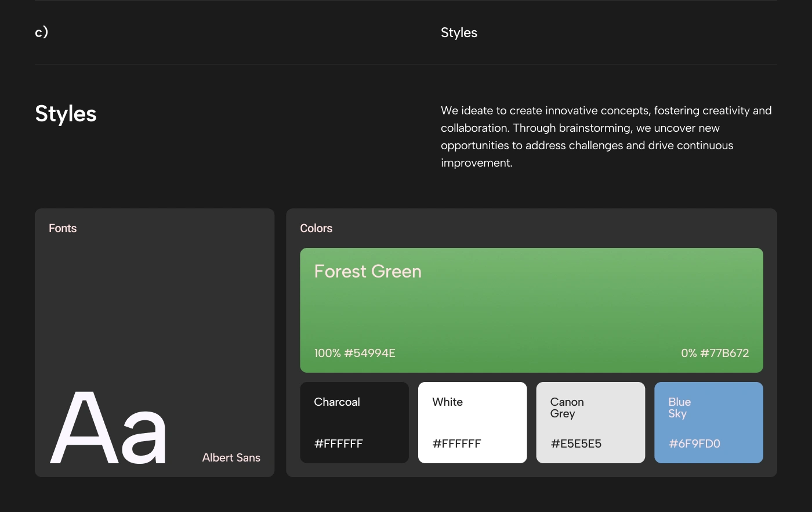Click the Forest Green title text
This screenshot has height=512, width=812.
[x=368, y=271]
